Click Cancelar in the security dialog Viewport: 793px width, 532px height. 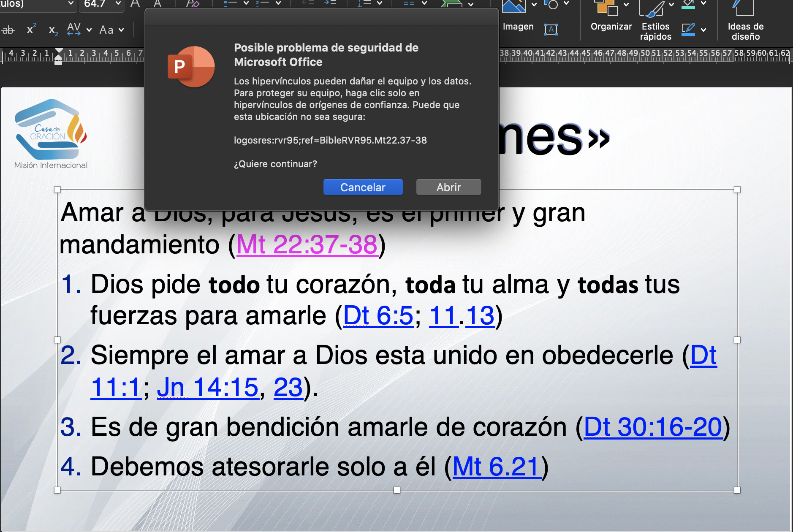(x=363, y=187)
